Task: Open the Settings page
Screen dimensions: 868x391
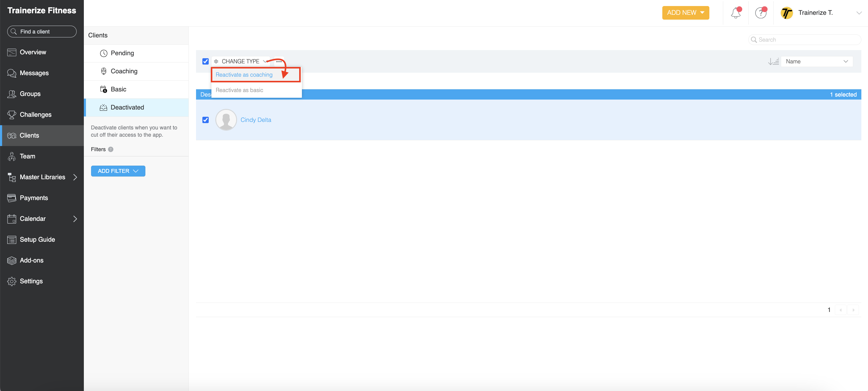Action: pos(42,281)
